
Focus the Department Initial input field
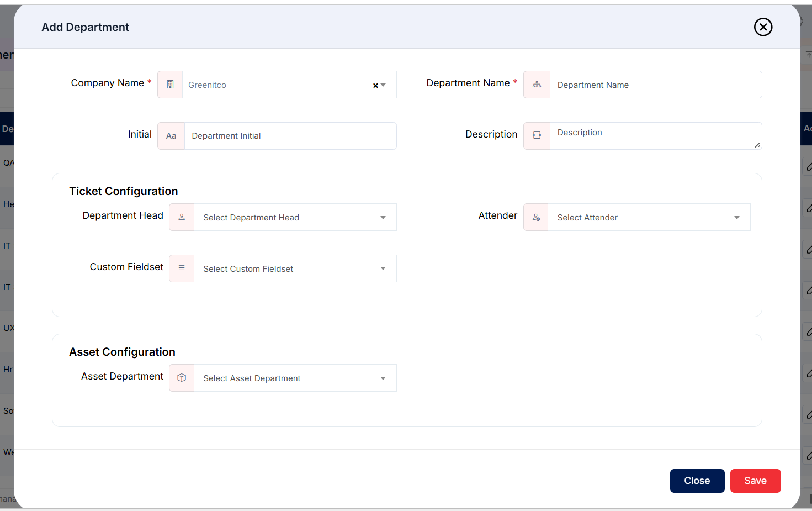(290, 136)
